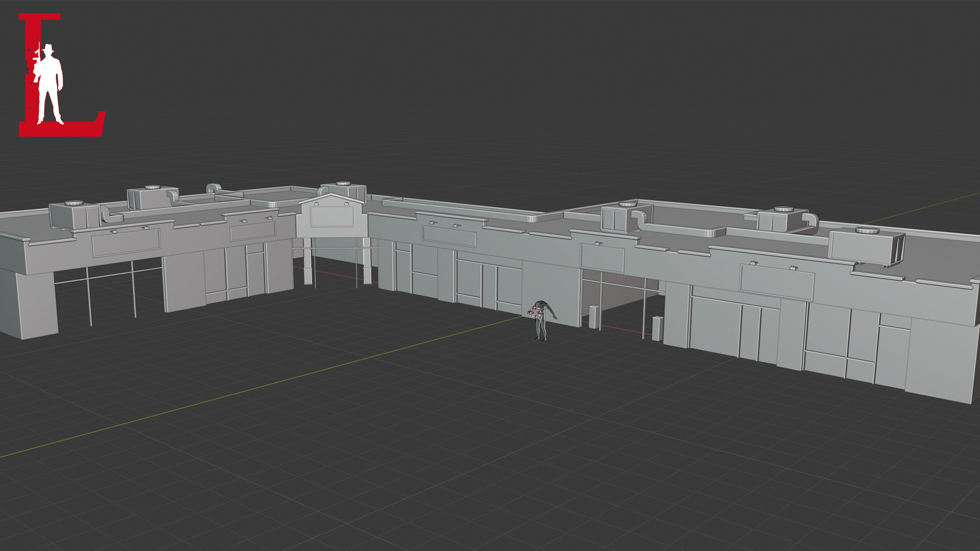Click the left pillar under gabled sign
Image resolution: width=980 pixels, height=551 pixels.
307,261
